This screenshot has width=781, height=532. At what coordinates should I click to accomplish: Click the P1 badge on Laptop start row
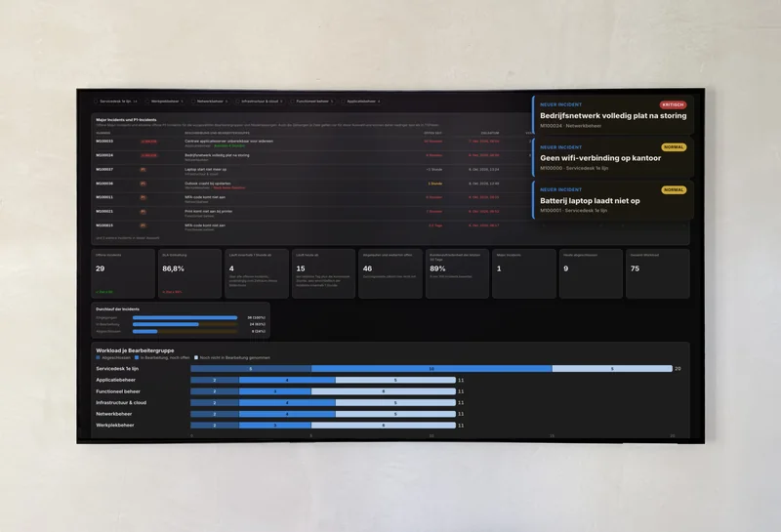(143, 170)
